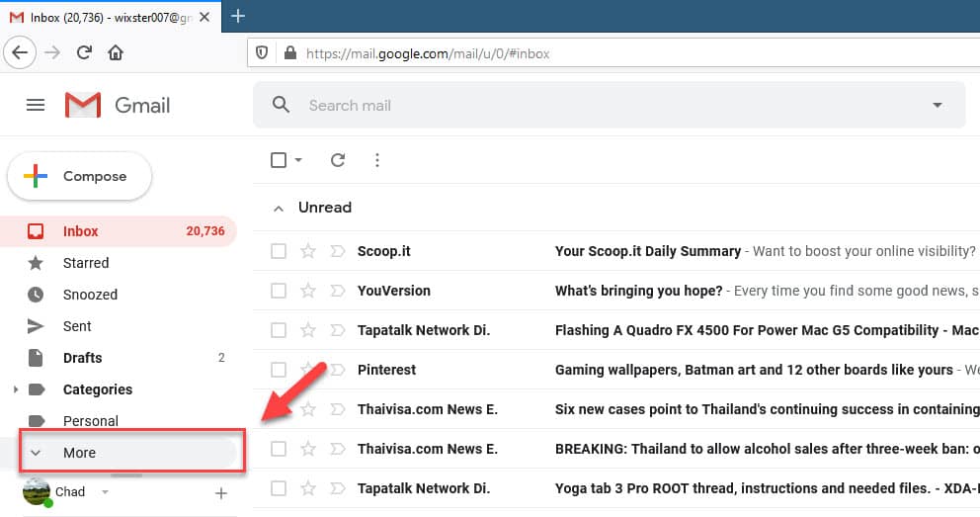Click the tracking protection shield icon
The width and height of the screenshot is (980, 517).
click(262, 53)
